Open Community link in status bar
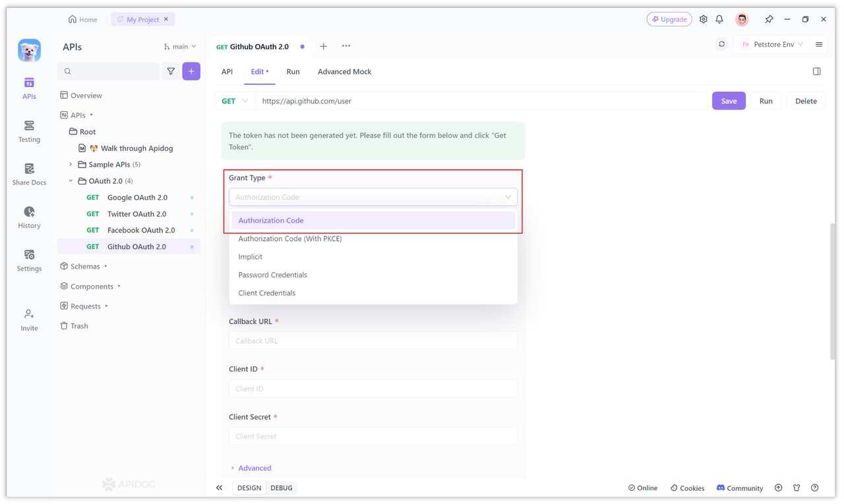 pyautogui.click(x=740, y=488)
